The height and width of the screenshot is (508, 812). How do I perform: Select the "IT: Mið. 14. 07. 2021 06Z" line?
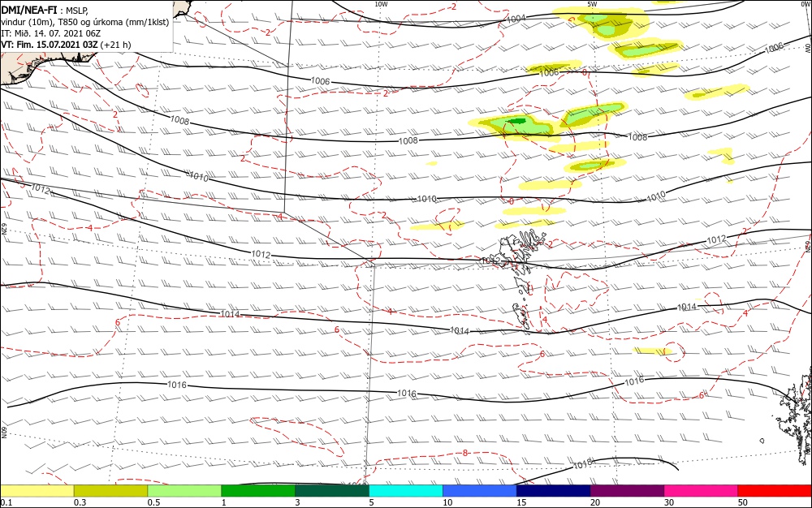[x=50, y=33]
